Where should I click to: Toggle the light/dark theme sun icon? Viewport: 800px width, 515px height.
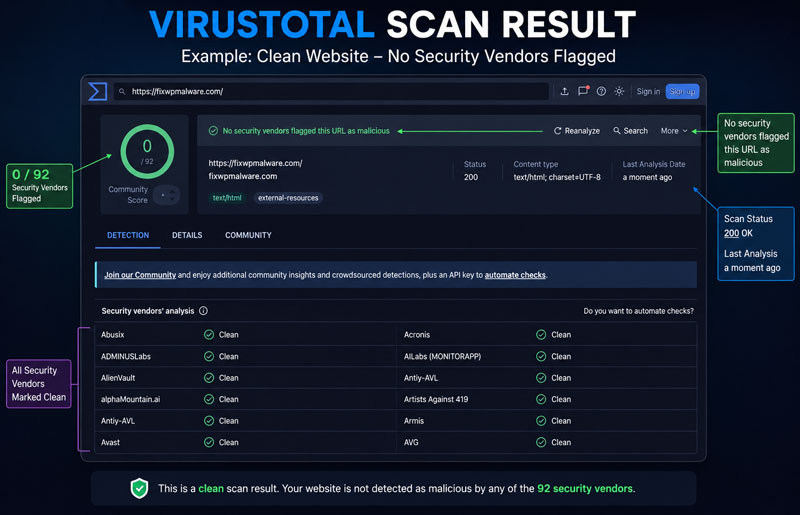pos(619,91)
